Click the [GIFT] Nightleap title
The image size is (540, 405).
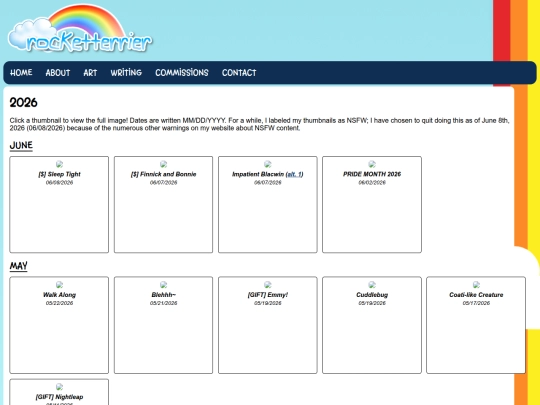[59, 397]
